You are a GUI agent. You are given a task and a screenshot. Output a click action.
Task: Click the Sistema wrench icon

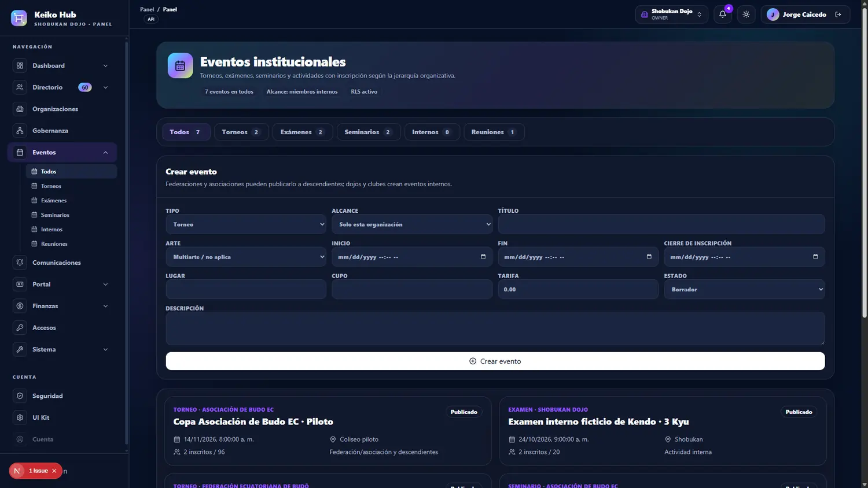20,349
